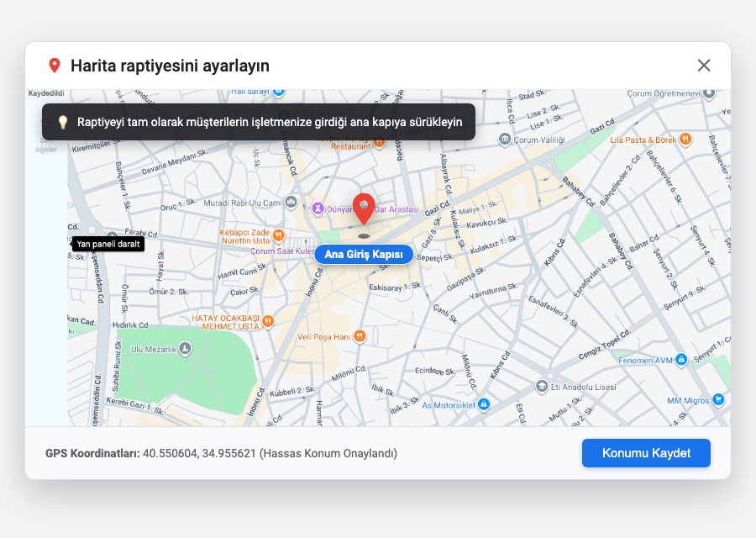The width and height of the screenshot is (756, 538).
Task: Open Kebapcı Zade Nurettin Usta restaurant icon
Action: (278, 235)
